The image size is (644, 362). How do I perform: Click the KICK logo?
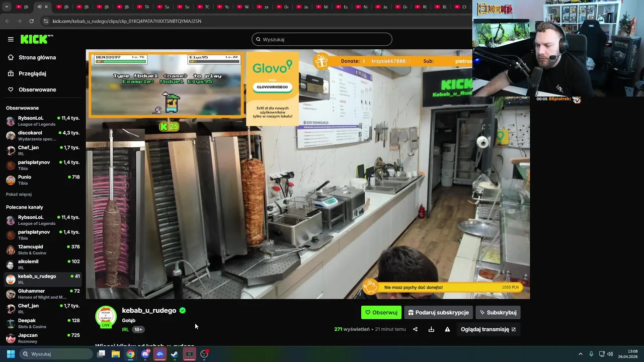click(37, 39)
